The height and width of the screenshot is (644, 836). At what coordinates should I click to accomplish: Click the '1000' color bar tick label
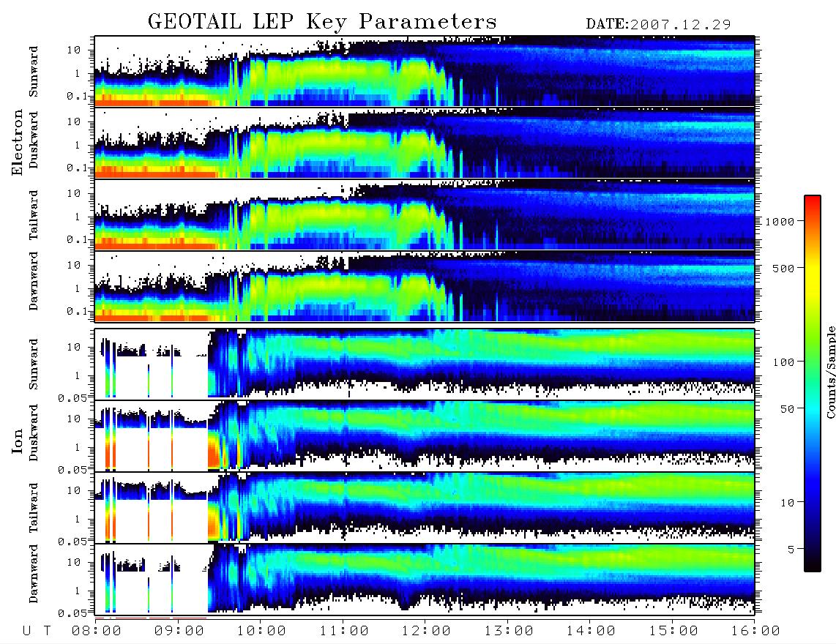coord(780,222)
